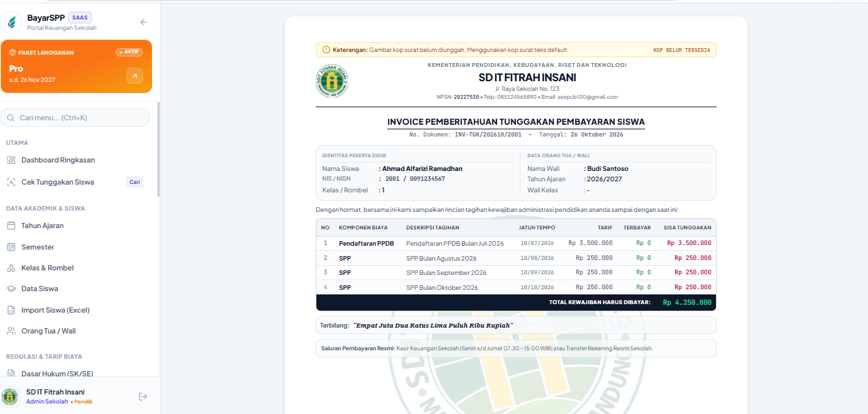868x414 pixels.
Task: Click total amount Rp 4.250.000
Action: [687, 302]
